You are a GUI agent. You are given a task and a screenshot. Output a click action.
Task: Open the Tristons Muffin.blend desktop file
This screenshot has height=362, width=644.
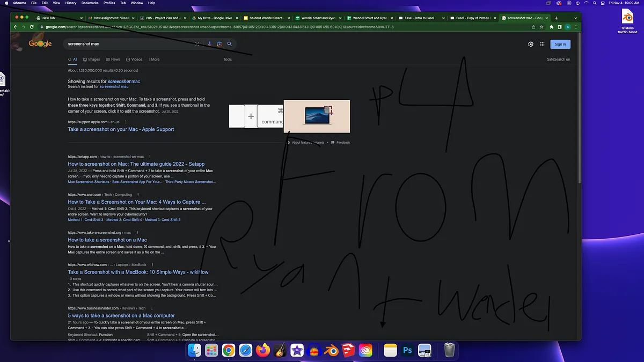pos(627,21)
